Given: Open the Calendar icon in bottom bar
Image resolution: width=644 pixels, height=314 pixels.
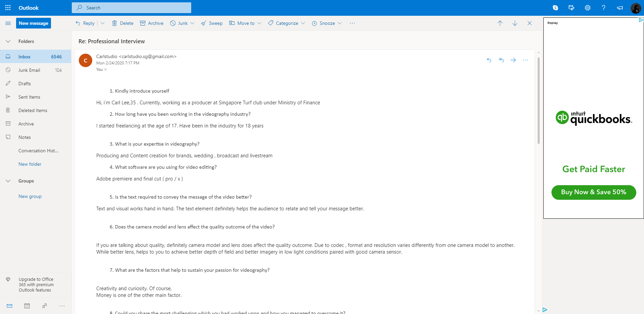Looking at the screenshot, I should pos(27,306).
